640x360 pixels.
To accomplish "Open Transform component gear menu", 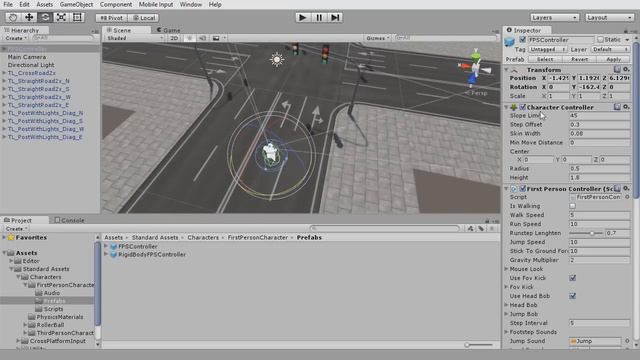I will 626,69.
